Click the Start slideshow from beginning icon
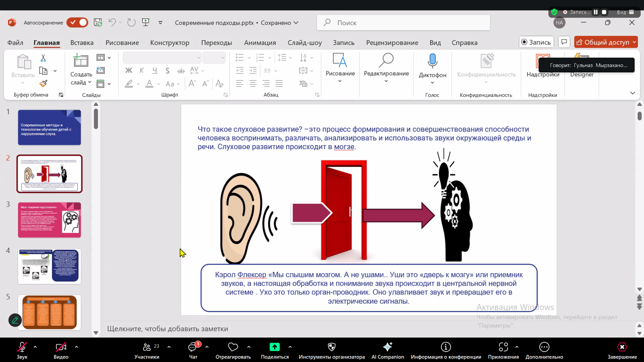This screenshot has width=644, height=362. 146,23
